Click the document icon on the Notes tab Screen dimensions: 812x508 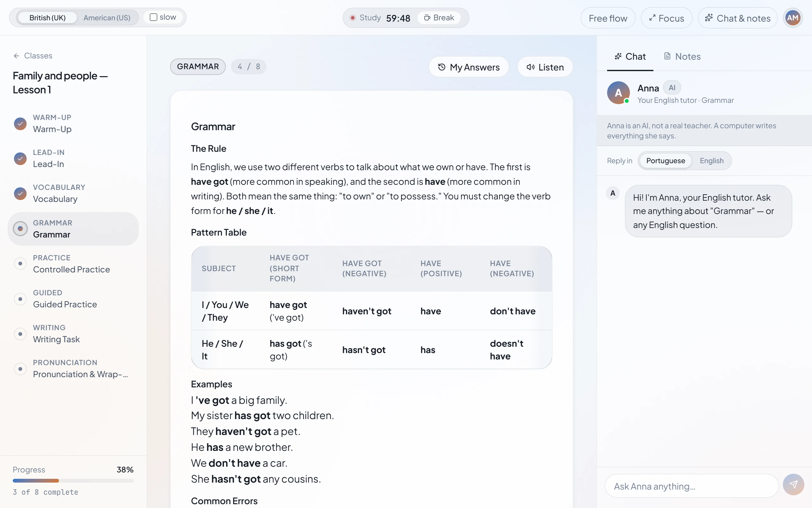(x=667, y=56)
